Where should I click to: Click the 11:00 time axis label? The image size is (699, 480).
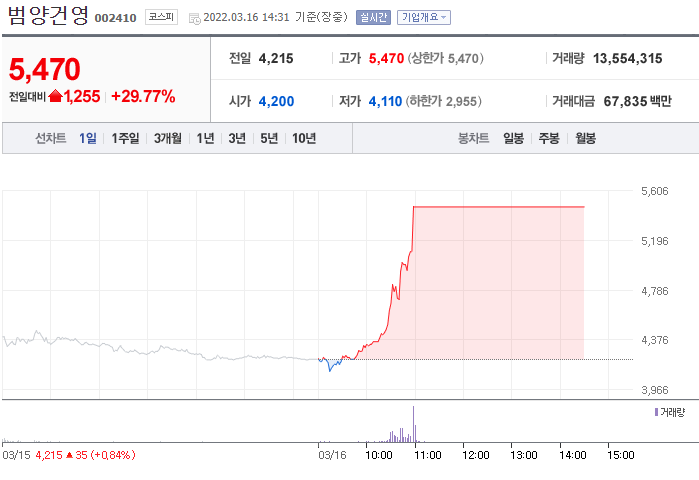427,455
